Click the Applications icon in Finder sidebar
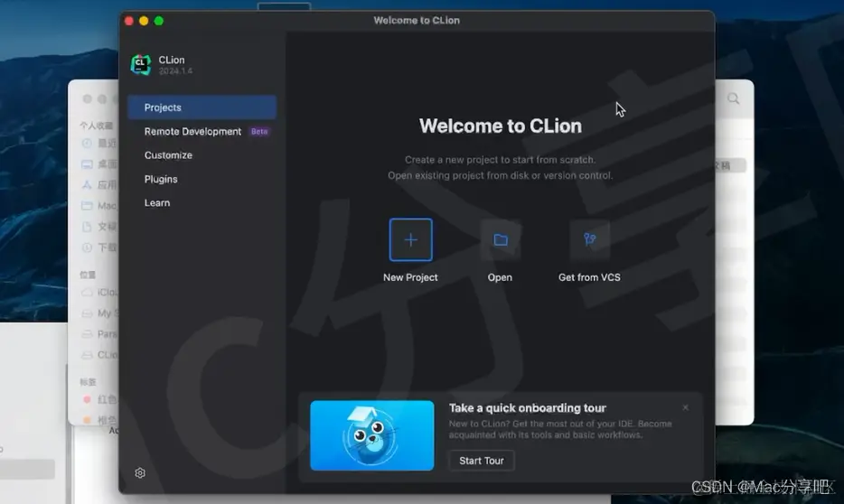The image size is (844, 504). (87, 185)
